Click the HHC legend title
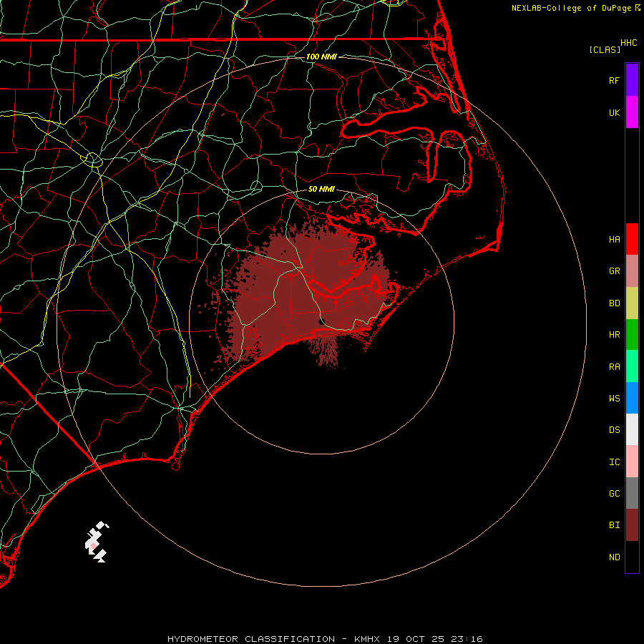This screenshot has width=644, height=644. coord(629,43)
